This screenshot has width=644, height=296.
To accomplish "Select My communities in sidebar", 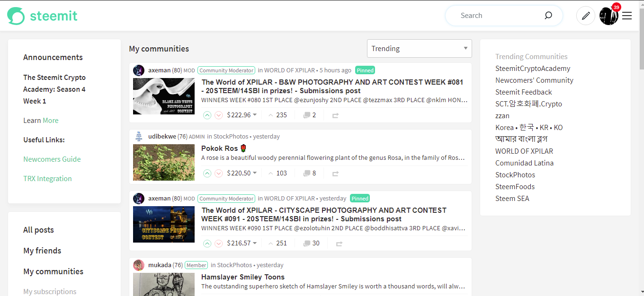I will [x=53, y=271].
